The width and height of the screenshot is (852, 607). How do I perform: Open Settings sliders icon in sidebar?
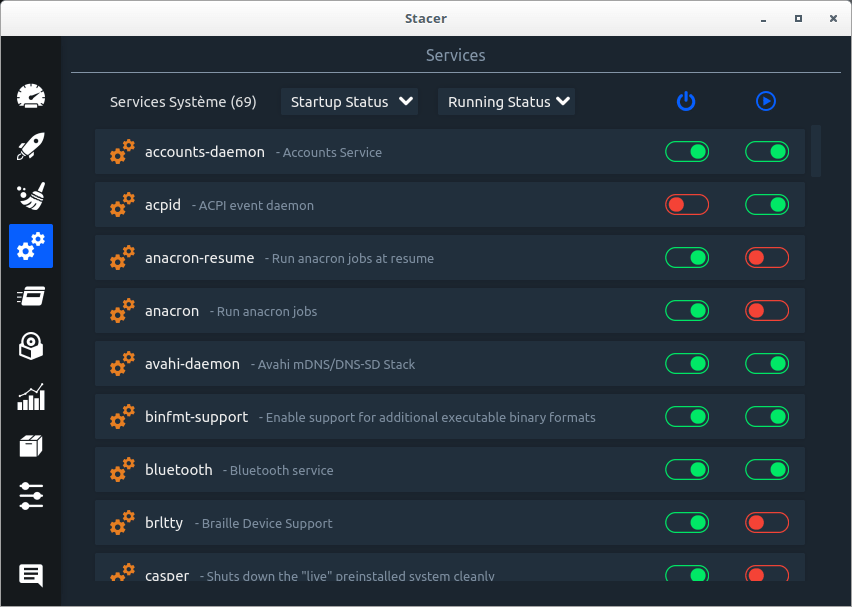pos(31,496)
